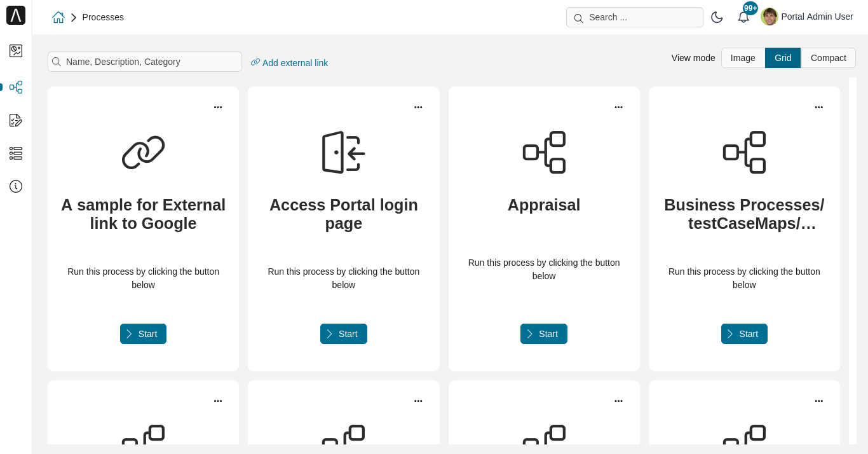Start the Appraisal process
This screenshot has width=868, height=454.
[x=544, y=334]
